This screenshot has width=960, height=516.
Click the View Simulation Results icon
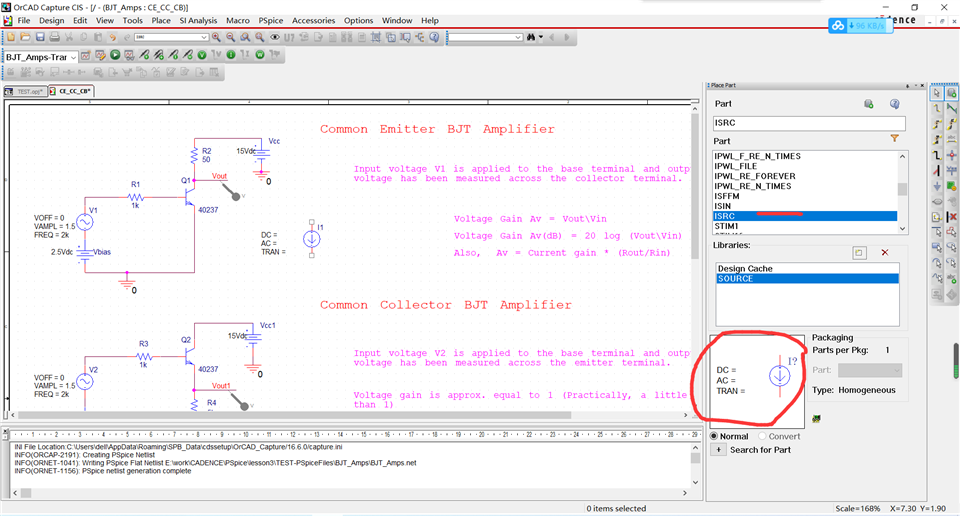[x=129, y=56]
